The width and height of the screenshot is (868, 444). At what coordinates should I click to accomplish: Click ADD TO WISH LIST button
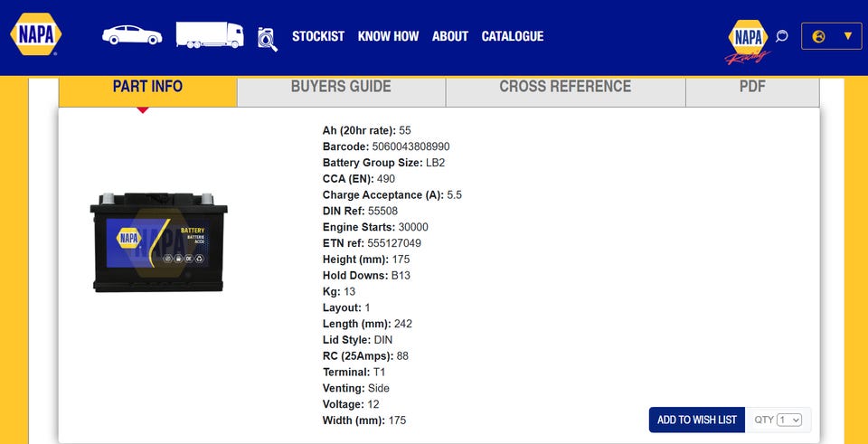697,420
